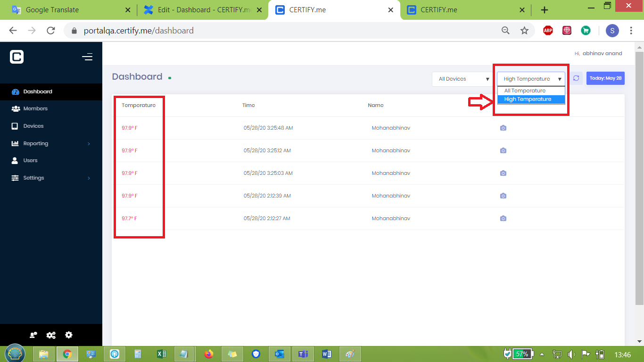Click the address bar URL
The width and height of the screenshot is (644, 362).
point(139,31)
